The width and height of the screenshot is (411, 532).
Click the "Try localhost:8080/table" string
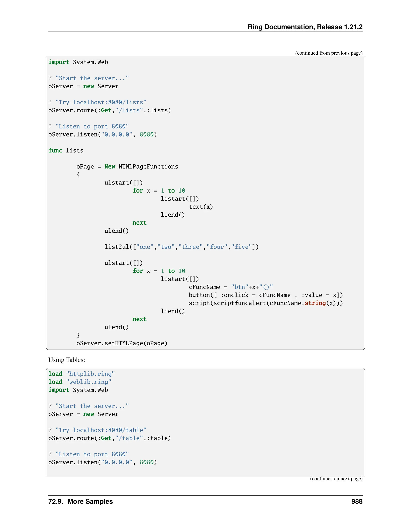[101, 430]
